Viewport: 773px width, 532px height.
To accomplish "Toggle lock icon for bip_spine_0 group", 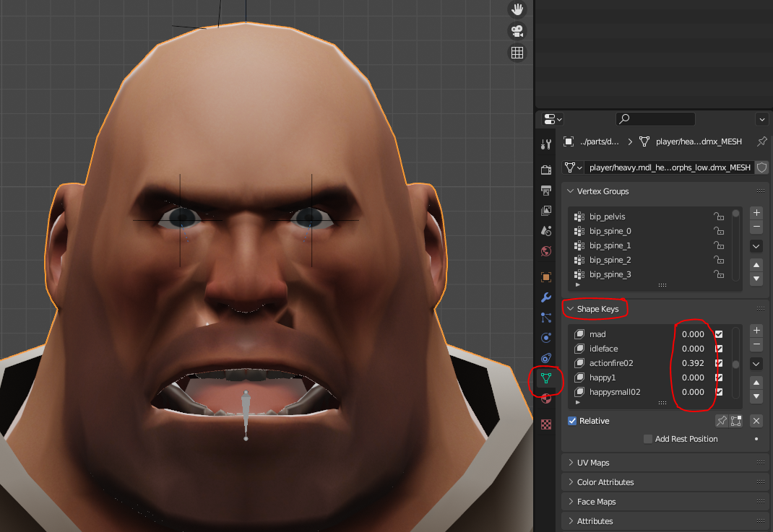I will (719, 230).
